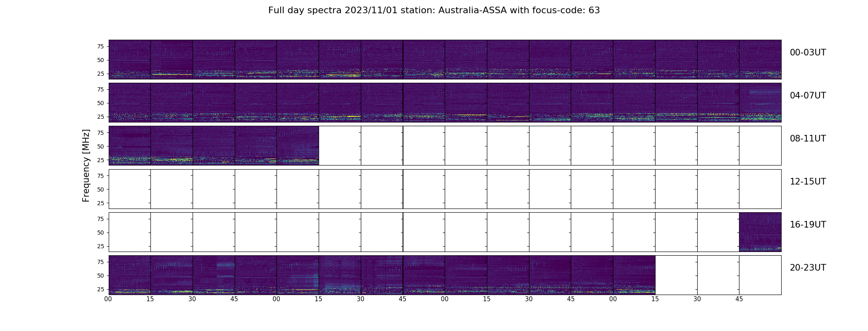Click the 25 tick label in the 08-11UT row
Image resolution: width=868 pixels, height=331 pixels.
(100, 160)
